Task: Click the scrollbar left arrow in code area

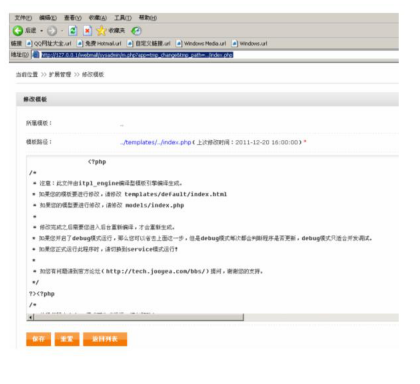Action: pos(30,317)
